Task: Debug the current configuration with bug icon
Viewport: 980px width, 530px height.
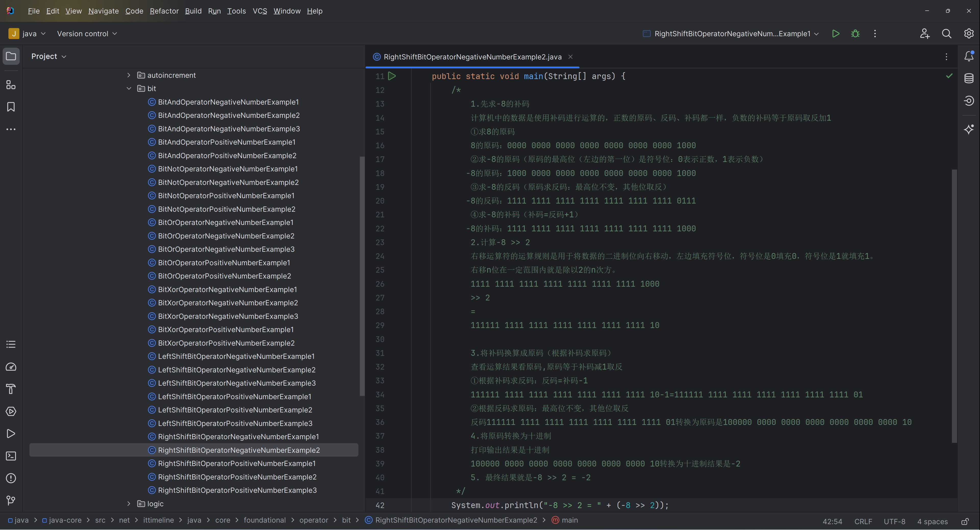Action: tap(856, 33)
